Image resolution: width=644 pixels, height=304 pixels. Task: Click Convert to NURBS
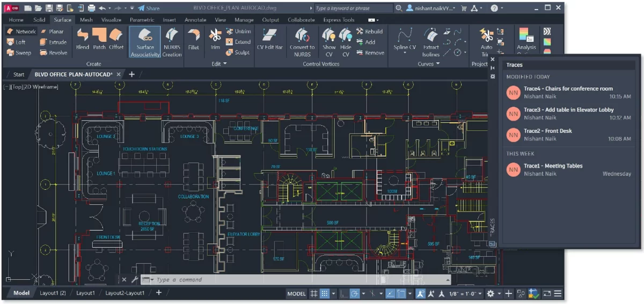click(302, 42)
